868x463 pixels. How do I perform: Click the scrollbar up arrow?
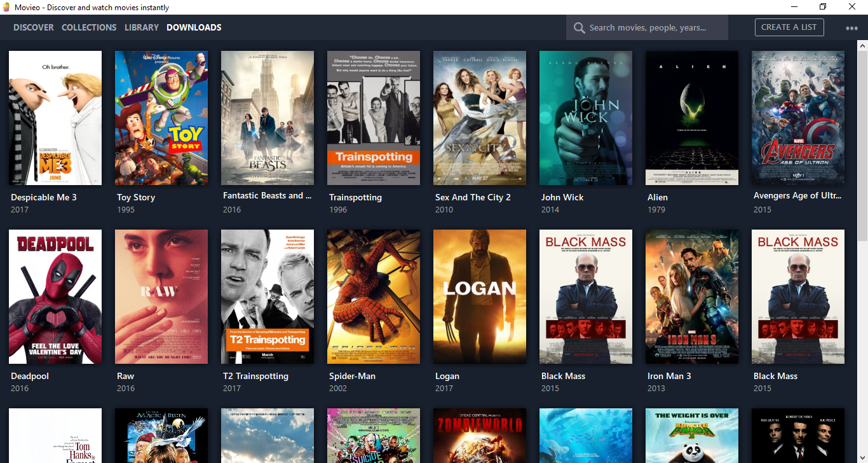click(x=863, y=45)
